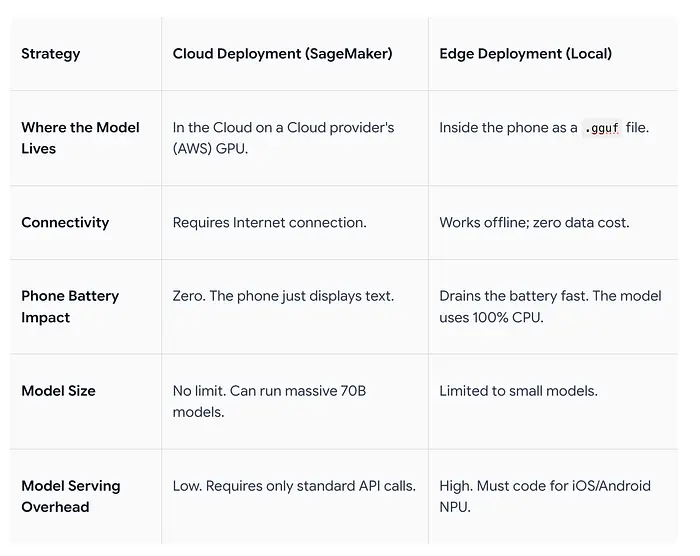This screenshot has height=556, width=700.
Task: Click the Zero. The phone just displays text cell
Action: coord(283,296)
